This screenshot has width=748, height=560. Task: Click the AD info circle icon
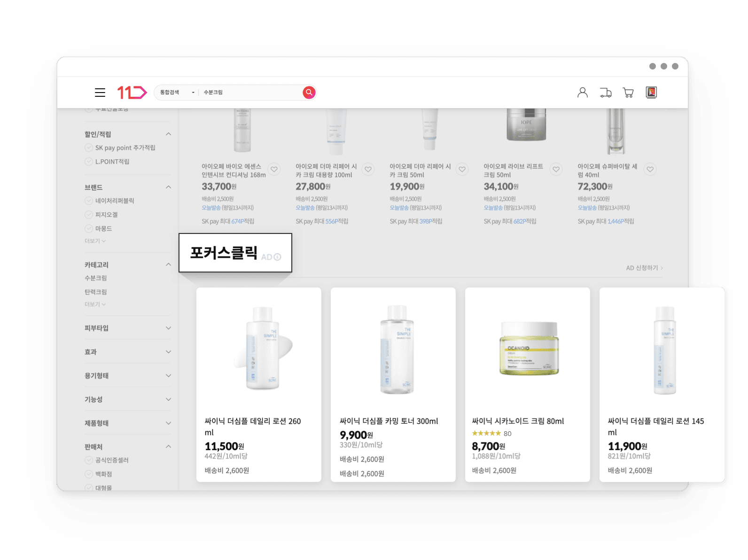[278, 257]
